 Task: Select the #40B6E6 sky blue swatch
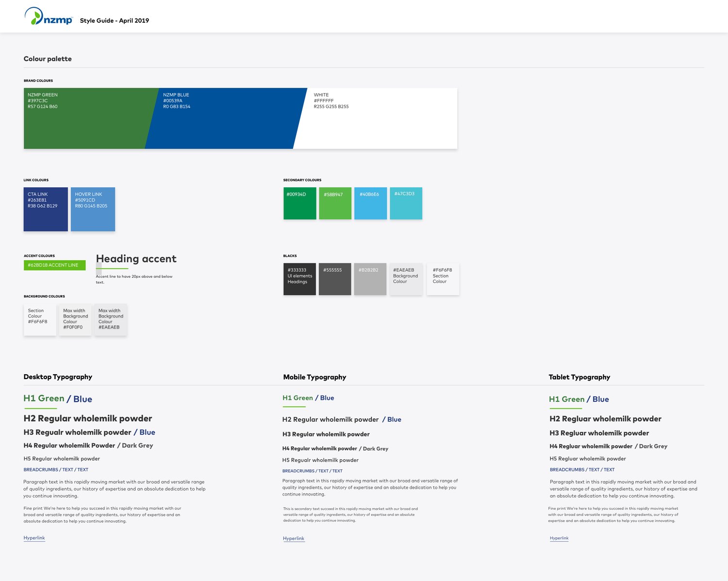coord(370,203)
